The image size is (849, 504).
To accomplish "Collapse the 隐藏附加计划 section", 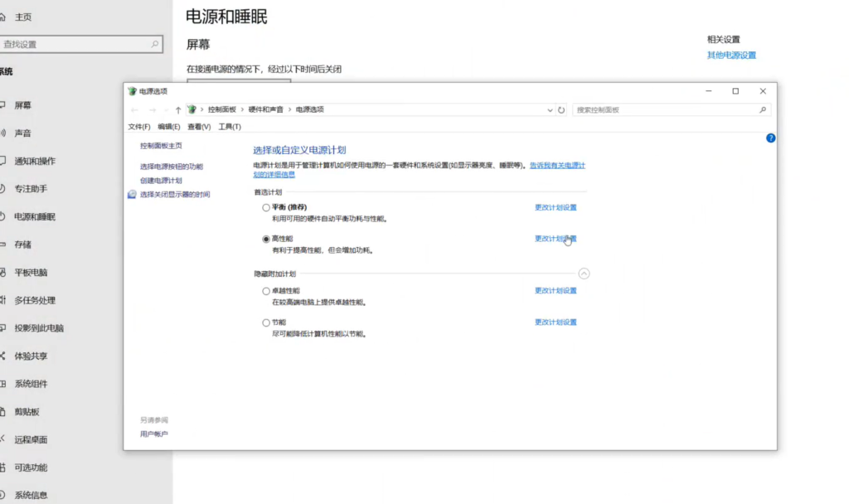I will click(584, 273).
